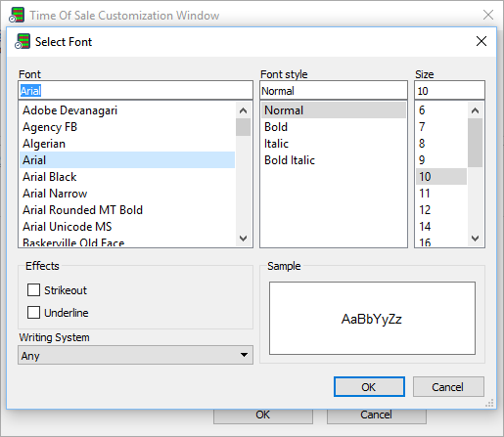Click the Size input field
This screenshot has height=437, width=504.
point(449,90)
